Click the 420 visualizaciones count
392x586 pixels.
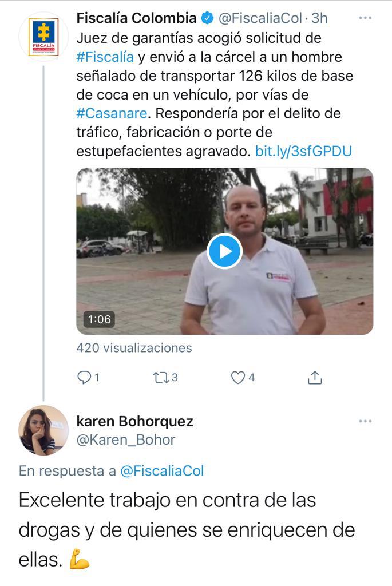click(x=134, y=348)
